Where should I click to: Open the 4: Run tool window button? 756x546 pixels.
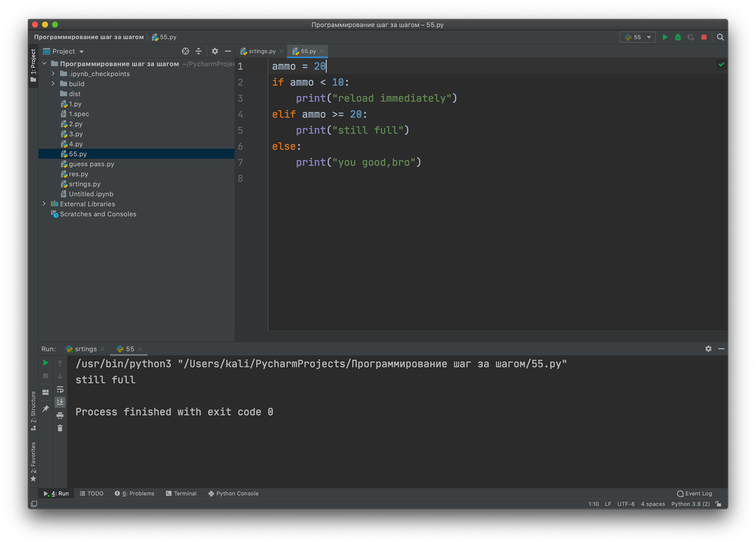coord(56,494)
